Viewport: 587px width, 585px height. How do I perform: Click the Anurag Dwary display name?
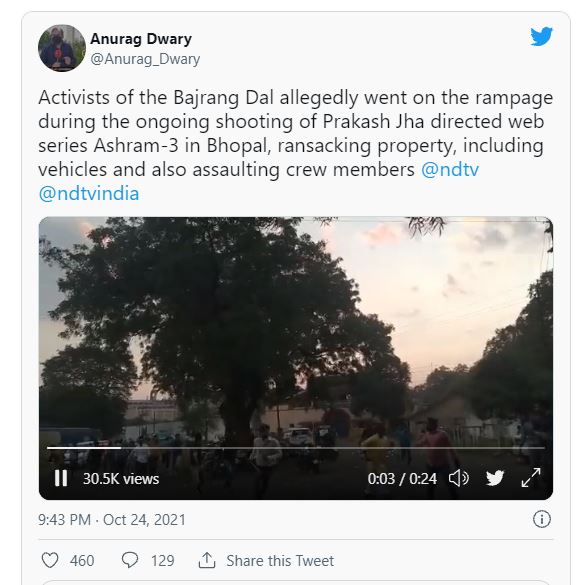point(141,39)
